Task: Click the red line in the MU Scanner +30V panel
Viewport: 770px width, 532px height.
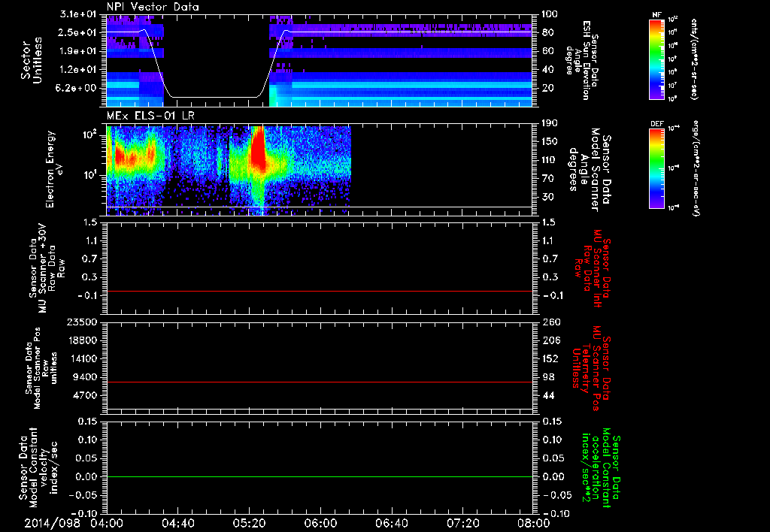Action: pyautogui.click(x=319, y=291)
